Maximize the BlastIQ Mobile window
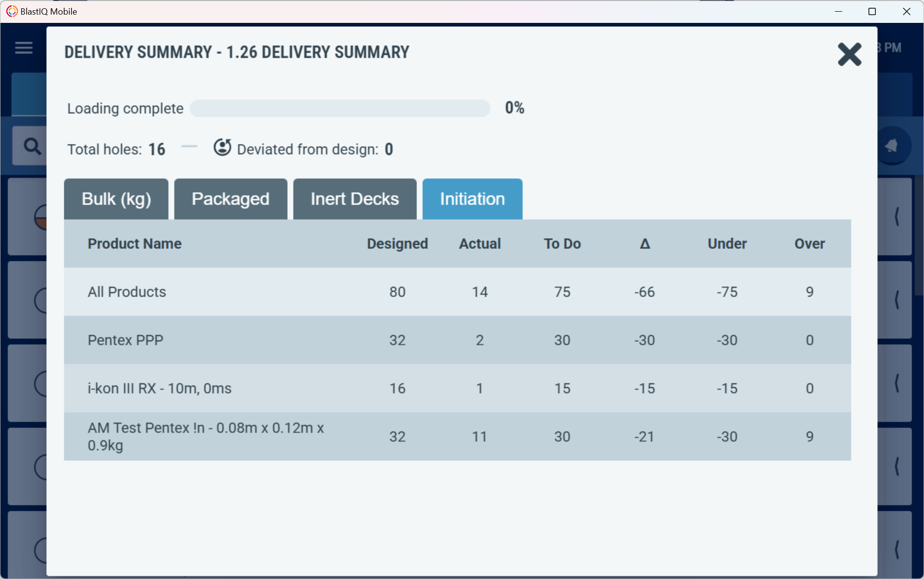Viewport: 924px width, 579px height. click(x=872, y=11)
